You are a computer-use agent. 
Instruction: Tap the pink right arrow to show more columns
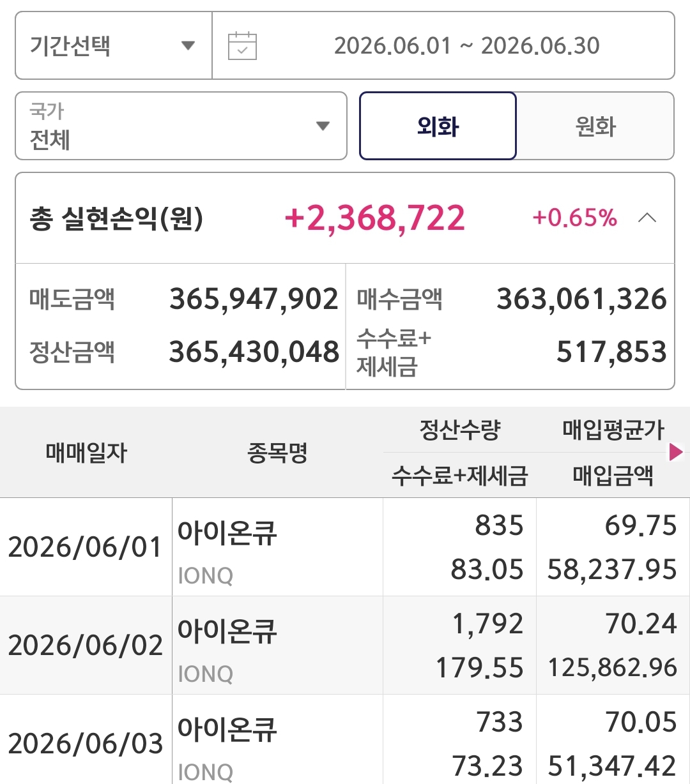[676, 452]
